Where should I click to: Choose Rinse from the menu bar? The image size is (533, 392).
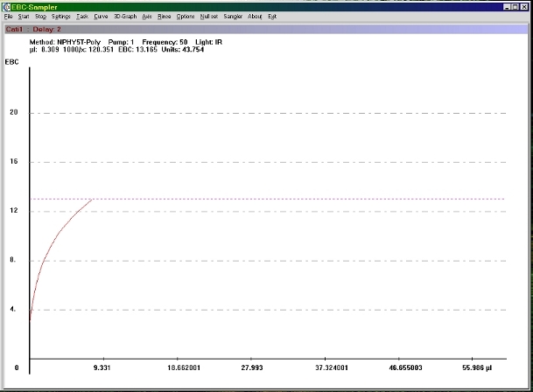[x=165, y=17]
